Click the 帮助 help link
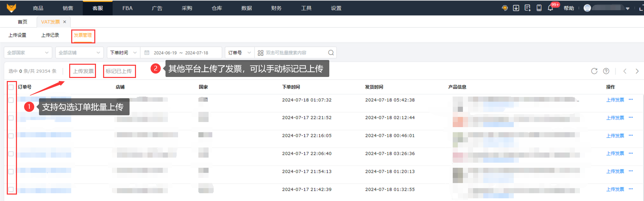 (569, 8)
